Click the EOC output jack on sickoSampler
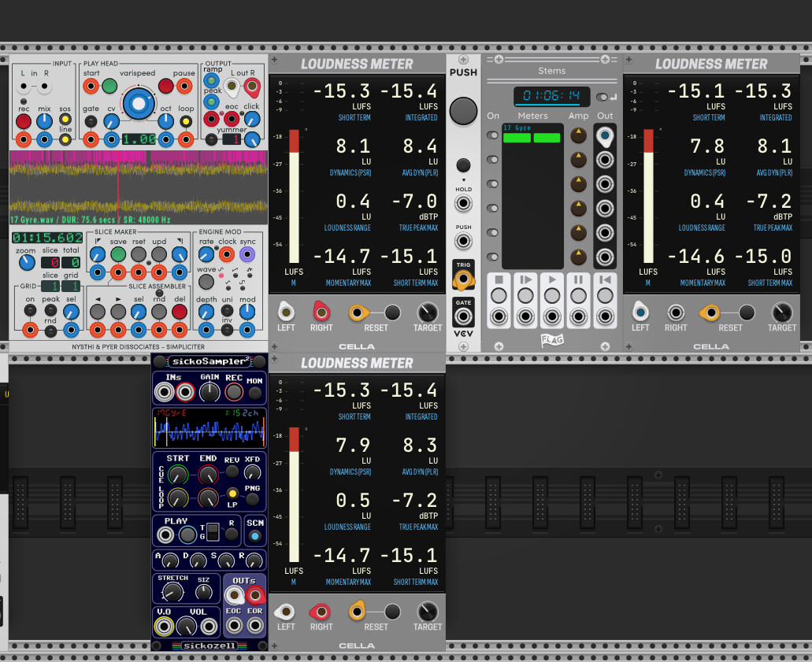This screenshot has height=662, width=812. (x=234, y=626)
